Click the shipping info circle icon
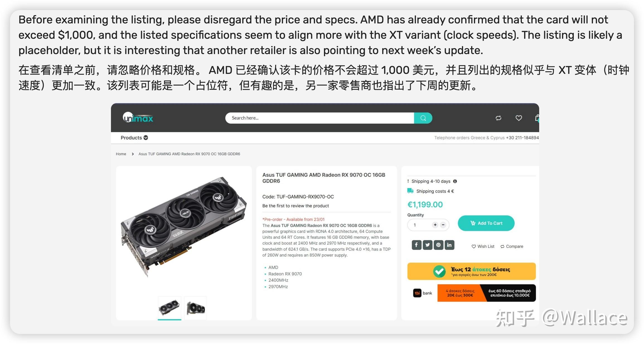644x344 pixels. [x=455, y=181]
